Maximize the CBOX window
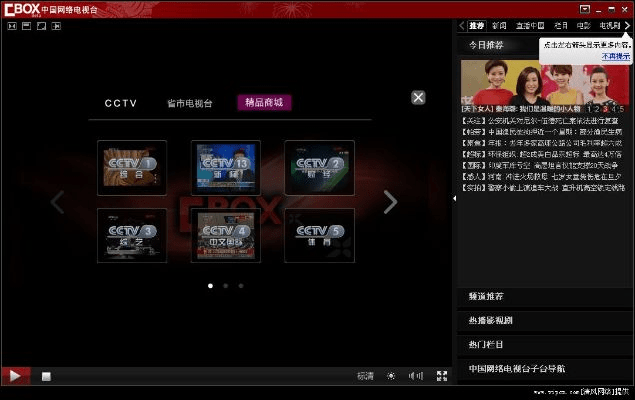635x400 pixels. 612,9
